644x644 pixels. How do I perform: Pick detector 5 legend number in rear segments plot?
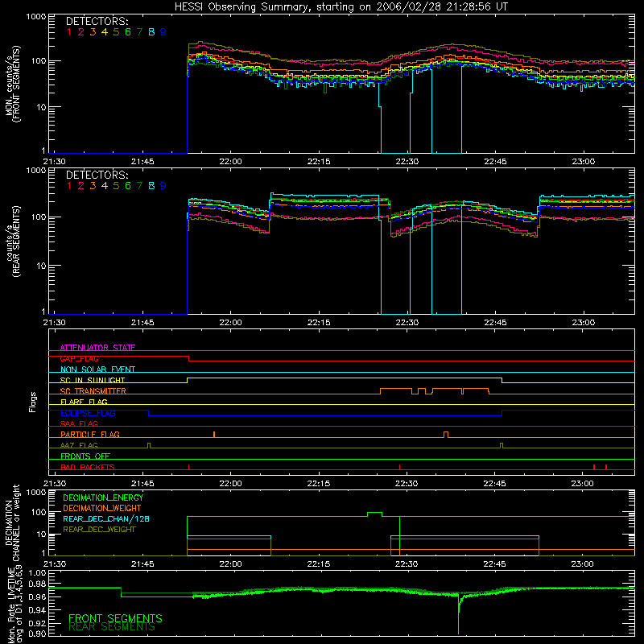coord(116,186)
